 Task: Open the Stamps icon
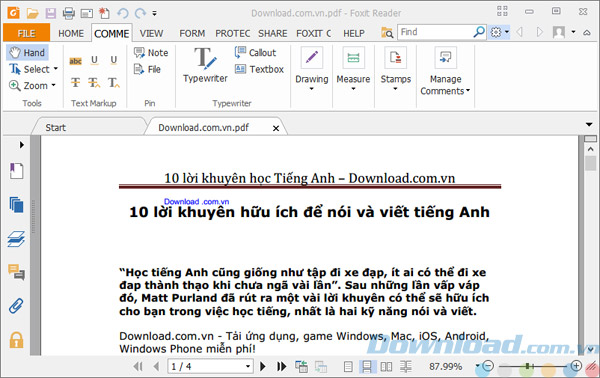point(395,58)
